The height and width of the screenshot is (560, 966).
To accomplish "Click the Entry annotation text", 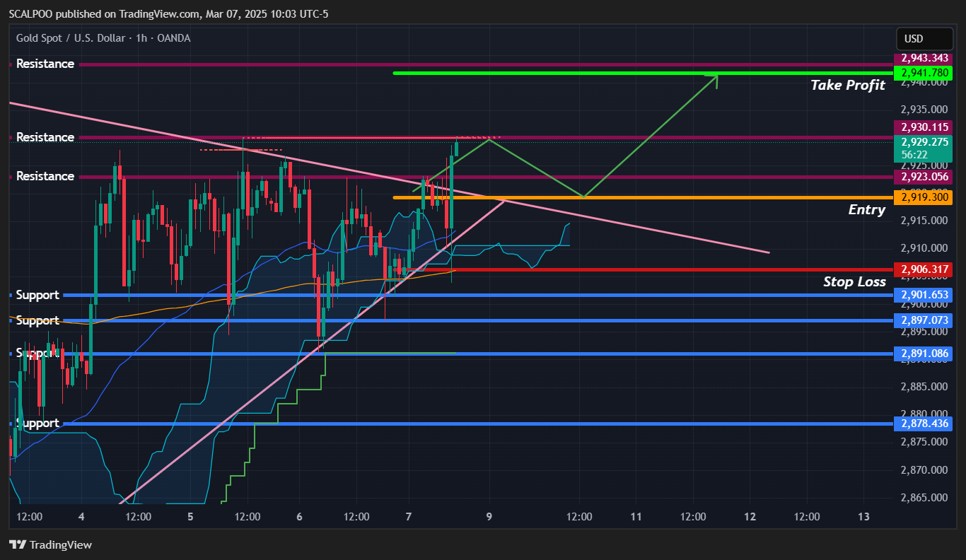I will 867,210.
